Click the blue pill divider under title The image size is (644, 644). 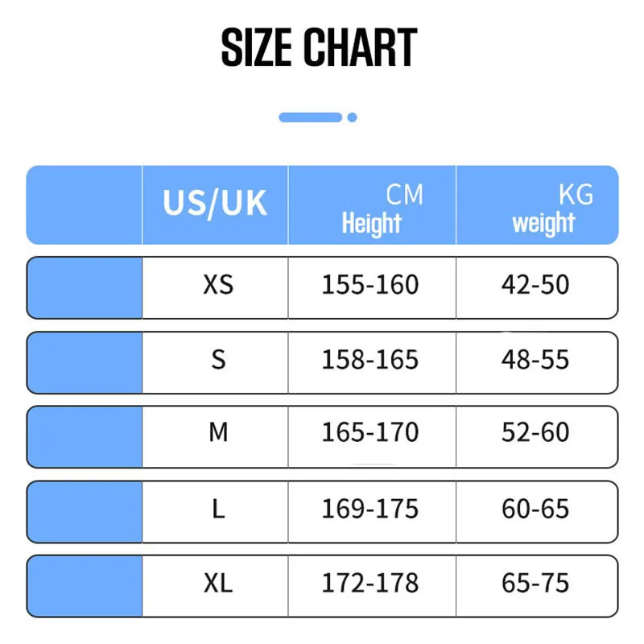[310, 118]
